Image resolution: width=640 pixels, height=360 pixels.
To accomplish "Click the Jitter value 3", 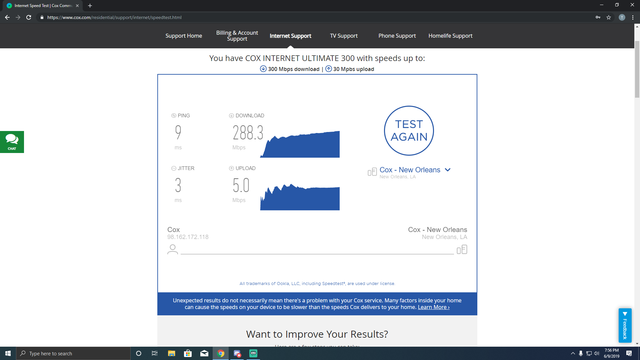I will [x=178, y=186].
